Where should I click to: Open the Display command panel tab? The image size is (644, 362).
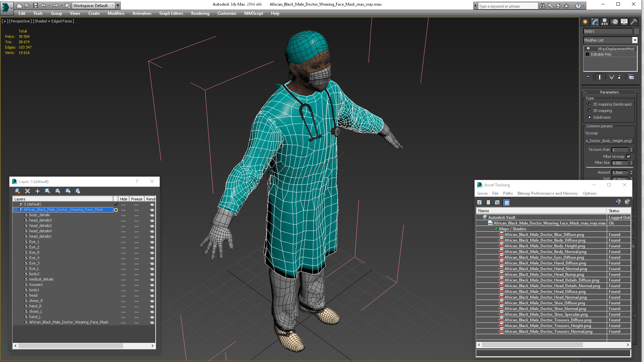point(624,22)
